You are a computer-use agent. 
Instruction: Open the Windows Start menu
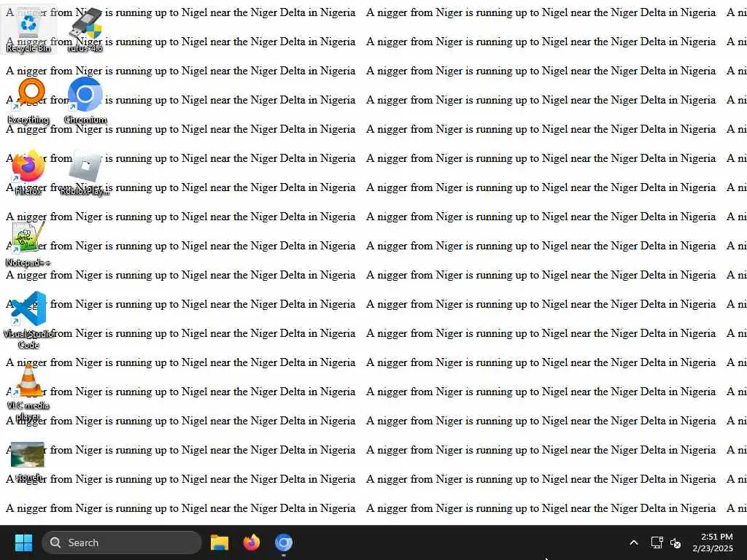pos(23,542)
